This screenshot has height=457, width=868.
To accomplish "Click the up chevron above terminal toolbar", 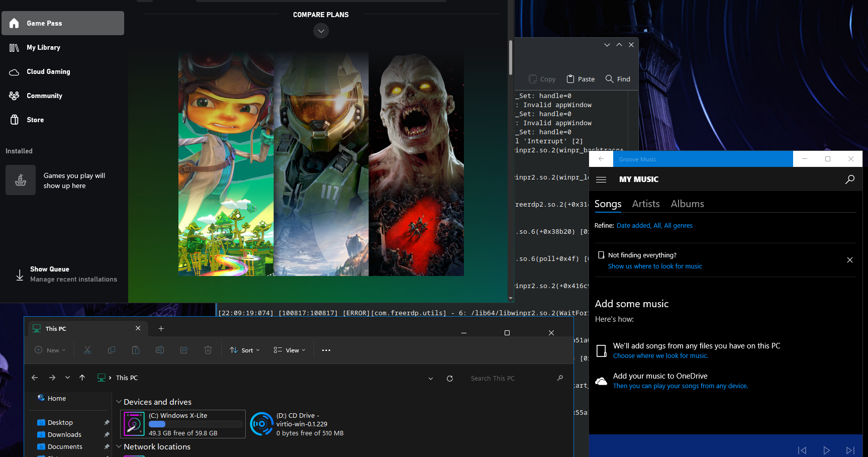I will (x=619, y=45).
